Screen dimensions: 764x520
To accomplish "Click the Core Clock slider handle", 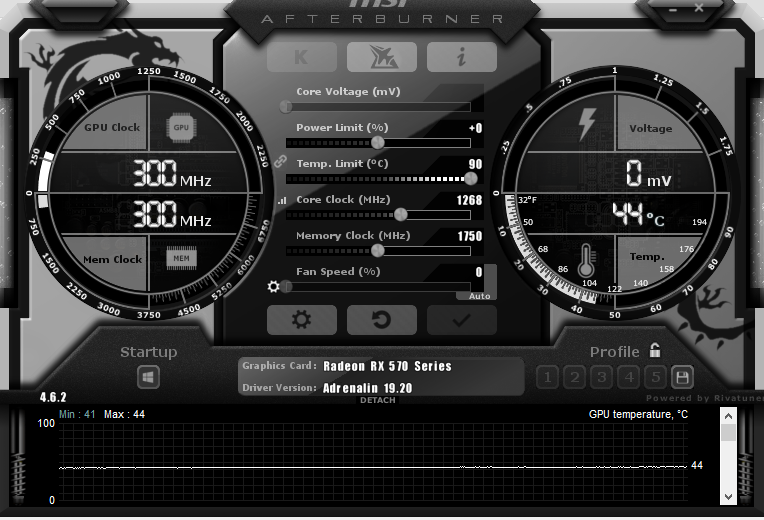I will click(401, 214).
